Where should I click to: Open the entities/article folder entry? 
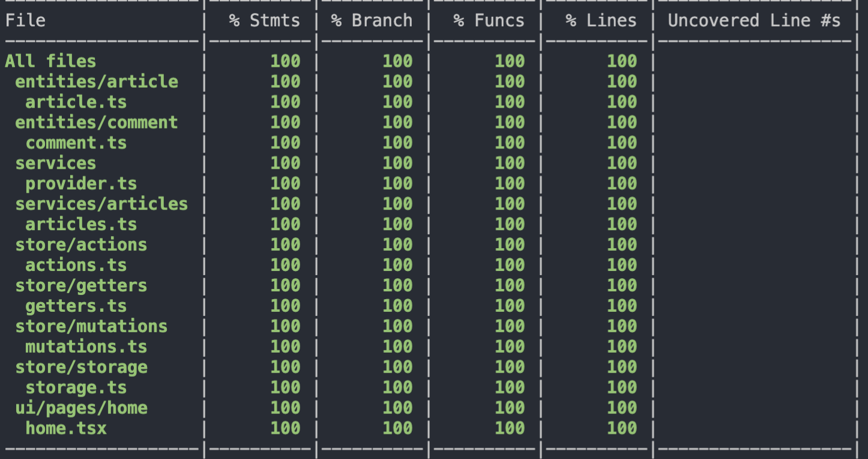(x=97, y=81)
